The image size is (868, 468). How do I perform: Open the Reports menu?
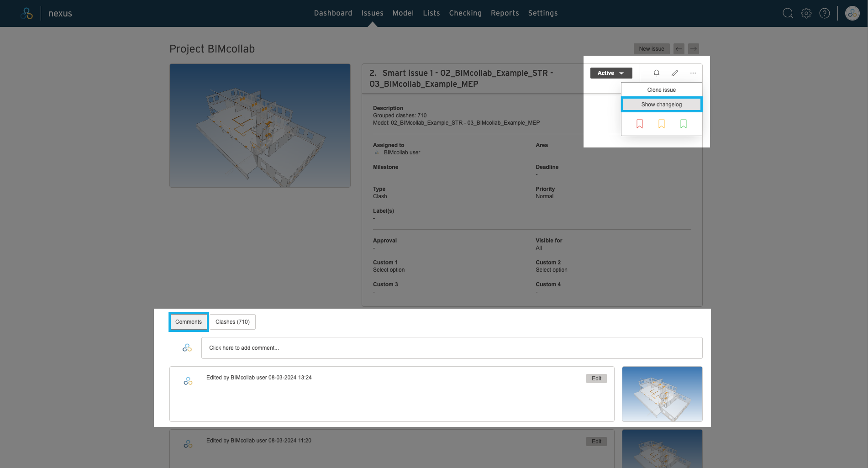point(505,13)
